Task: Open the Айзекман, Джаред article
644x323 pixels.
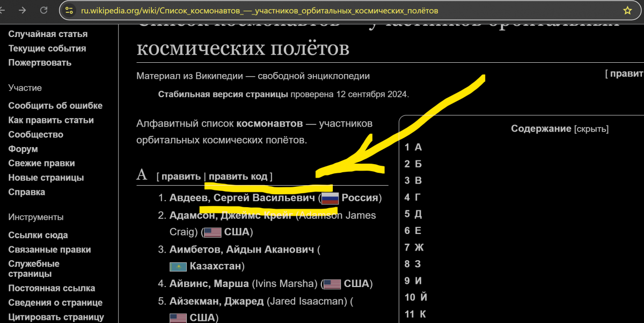Action: point(217,301)
